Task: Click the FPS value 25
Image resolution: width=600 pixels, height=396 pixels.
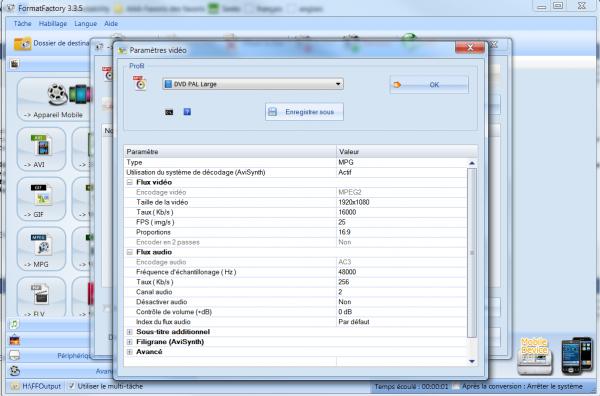Action: click(342, 222)
